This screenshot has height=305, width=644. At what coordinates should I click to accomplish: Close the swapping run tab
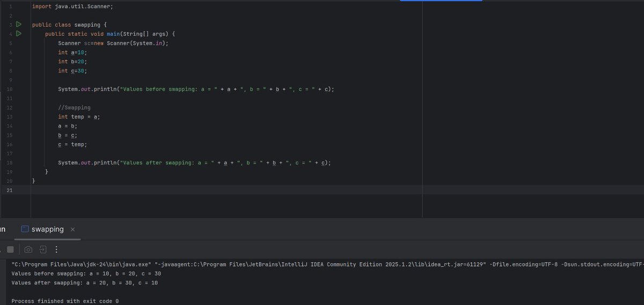pos(73,229)
